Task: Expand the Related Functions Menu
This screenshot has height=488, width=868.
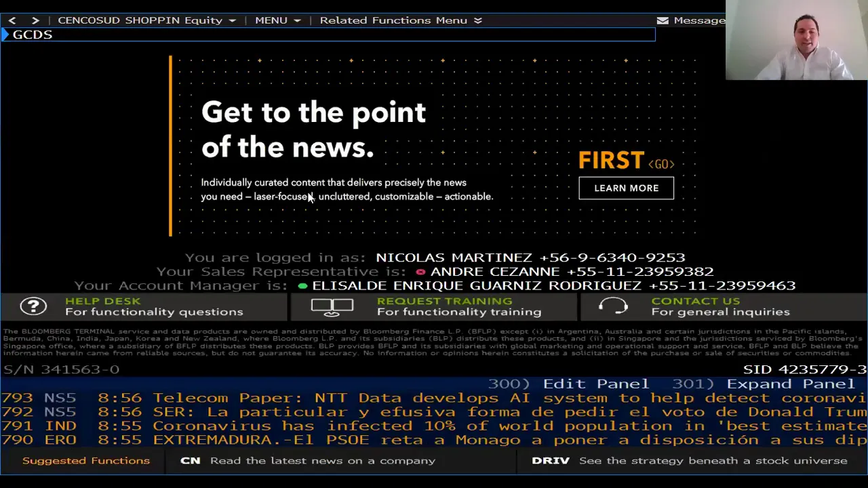Action: click(401, 20)
